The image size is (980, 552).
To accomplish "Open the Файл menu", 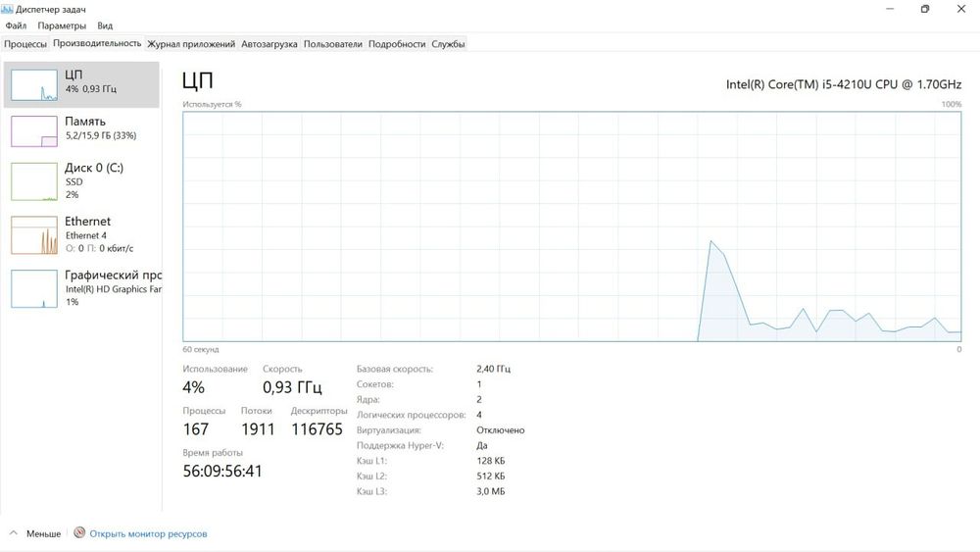I will point(17,25).
